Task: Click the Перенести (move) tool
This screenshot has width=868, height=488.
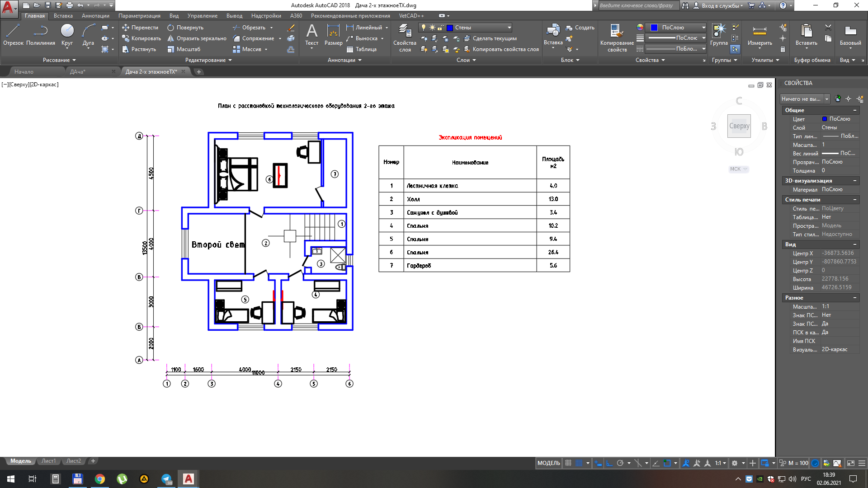Action: tap(140, 28)
